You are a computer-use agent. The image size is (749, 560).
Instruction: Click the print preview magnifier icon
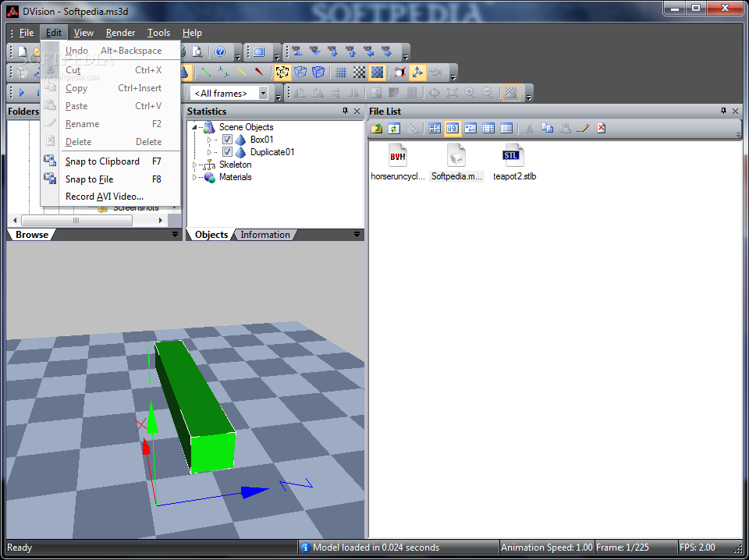pos(197,51)
